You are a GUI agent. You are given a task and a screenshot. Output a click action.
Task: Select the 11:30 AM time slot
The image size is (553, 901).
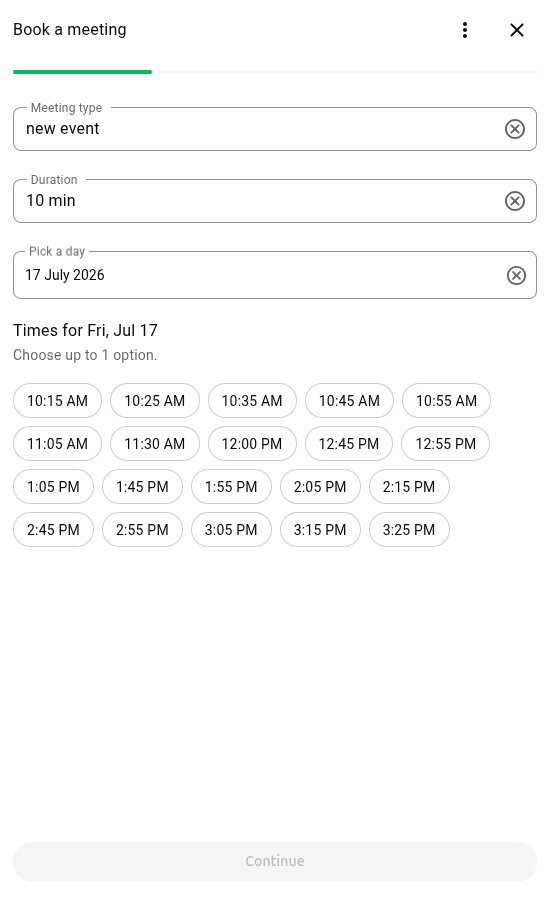155,444
